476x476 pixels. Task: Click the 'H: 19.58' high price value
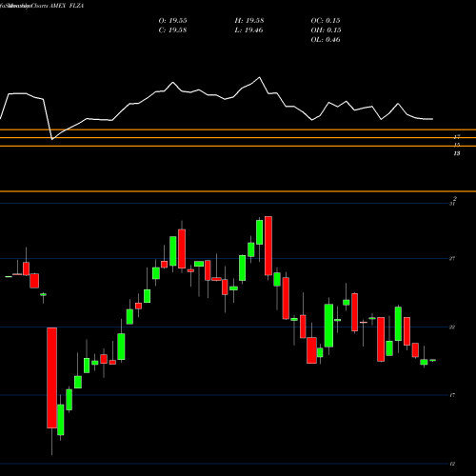249,21
